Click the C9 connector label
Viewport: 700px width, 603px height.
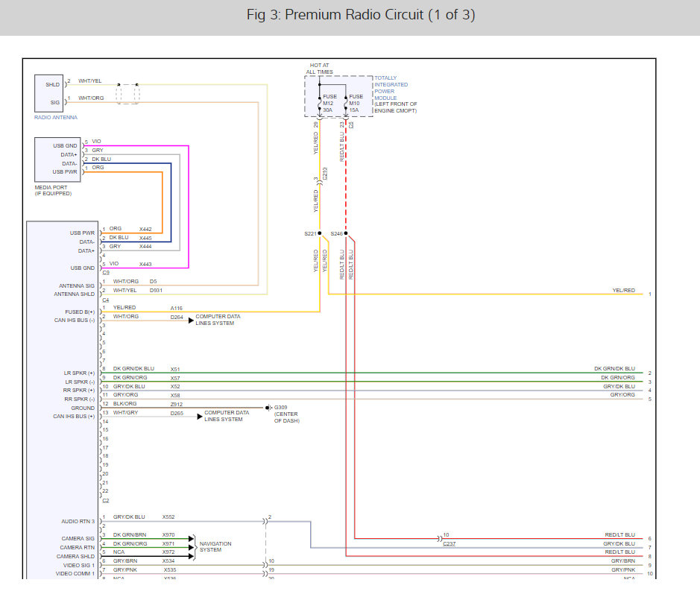coord(106,273)
